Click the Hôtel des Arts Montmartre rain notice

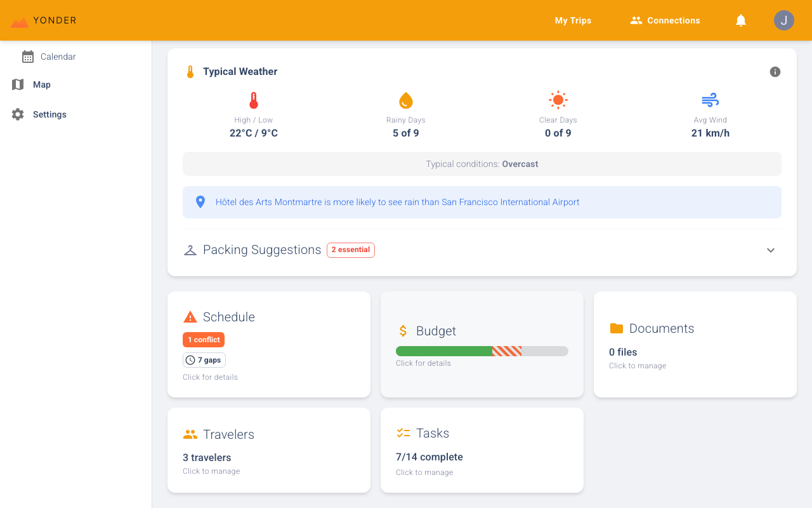tap(397, 202)
